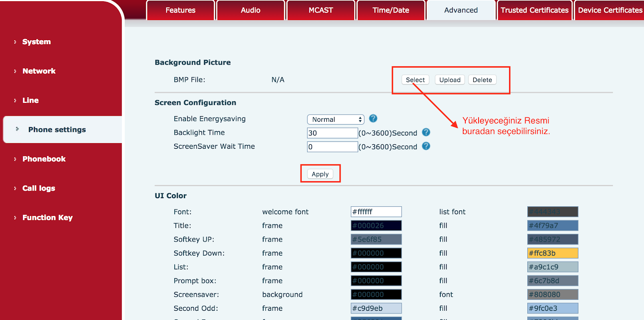Viewport: 644px width, 320px height.
Task: Open the Function Key sidebar item
Action: pyautogui.click(x=47, y=218)
